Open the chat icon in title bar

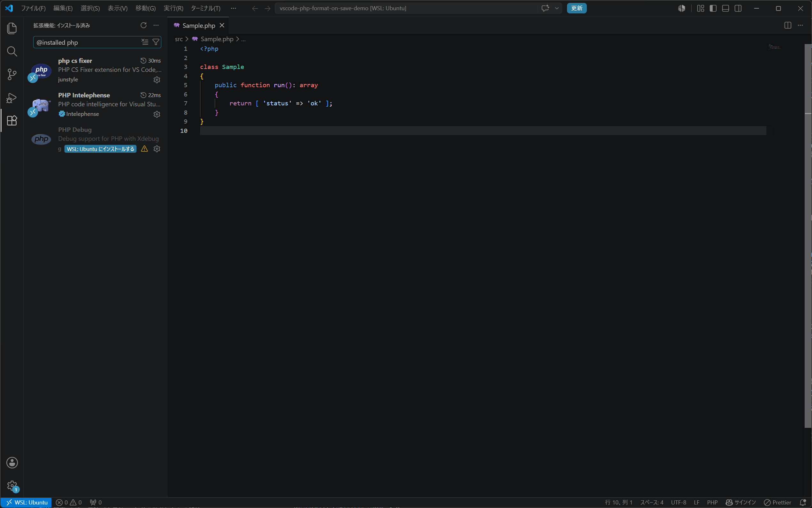coord(545,8)
